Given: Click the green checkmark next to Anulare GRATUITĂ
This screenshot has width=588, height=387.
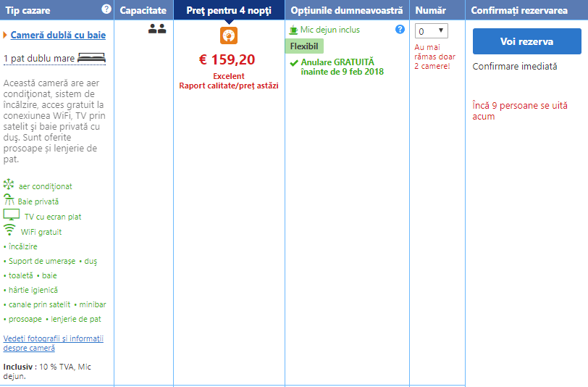Looking at the screenshot, I should pos(294,63).
